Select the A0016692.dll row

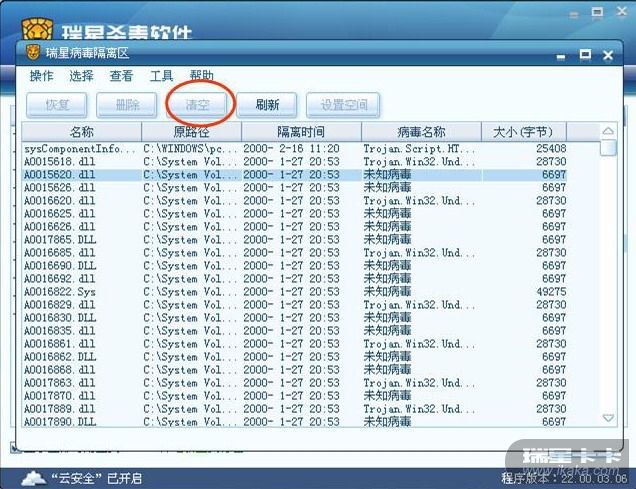(x=294, y=278)
